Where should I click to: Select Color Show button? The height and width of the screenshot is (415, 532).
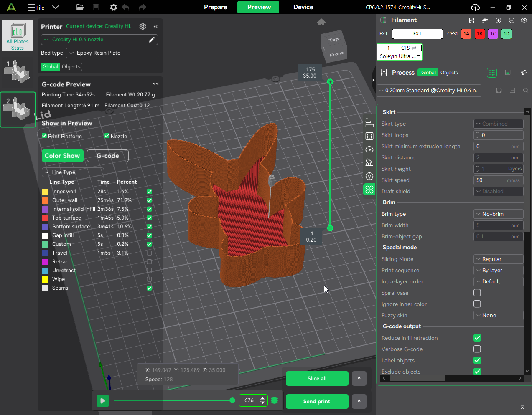click(x=62, y=156)
